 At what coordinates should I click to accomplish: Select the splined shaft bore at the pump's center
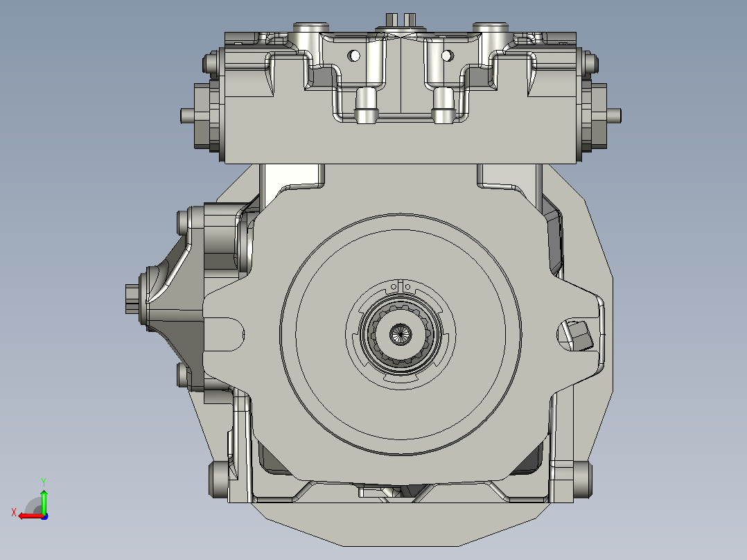tap(401, 334)
